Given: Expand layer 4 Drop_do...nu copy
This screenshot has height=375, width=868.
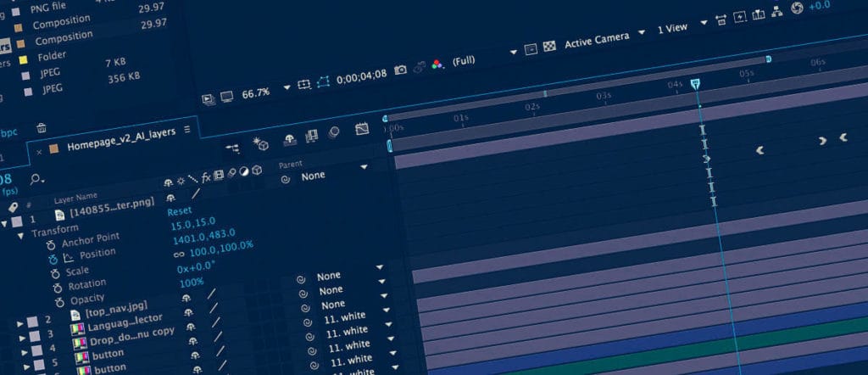Looking at the screenshot, I should tap(25, 352).
